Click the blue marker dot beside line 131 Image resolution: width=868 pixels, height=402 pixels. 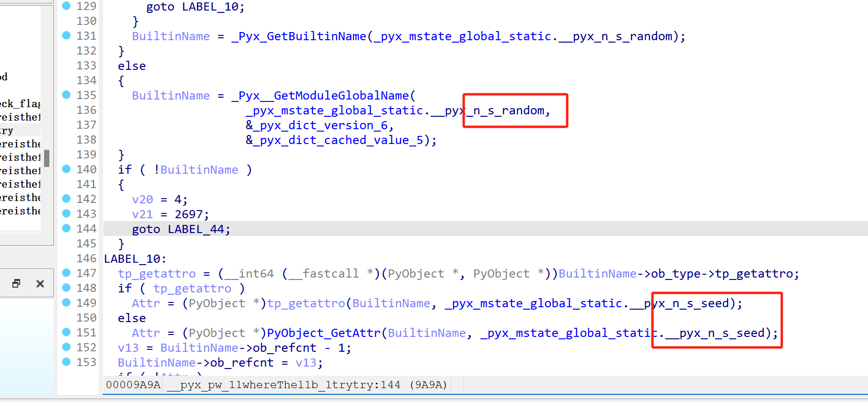pos(67,35)
